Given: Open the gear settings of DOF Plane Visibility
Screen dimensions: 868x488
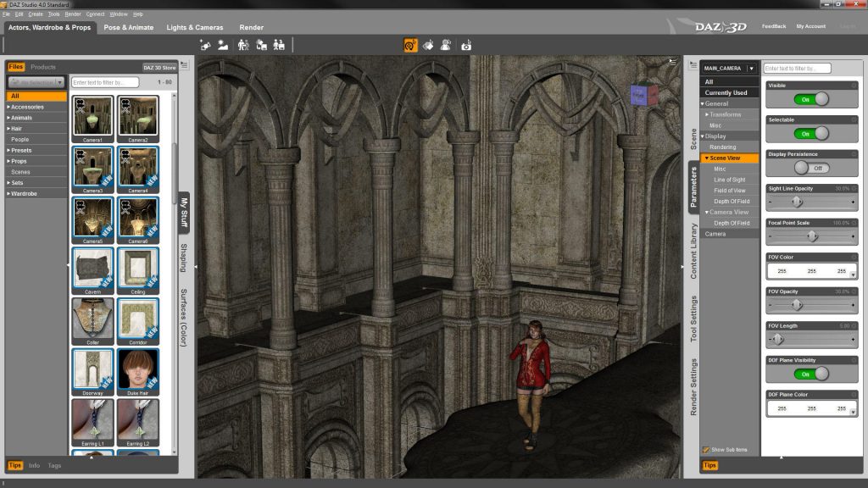Looking at the screenshot, I should click(x=854, y=359).
